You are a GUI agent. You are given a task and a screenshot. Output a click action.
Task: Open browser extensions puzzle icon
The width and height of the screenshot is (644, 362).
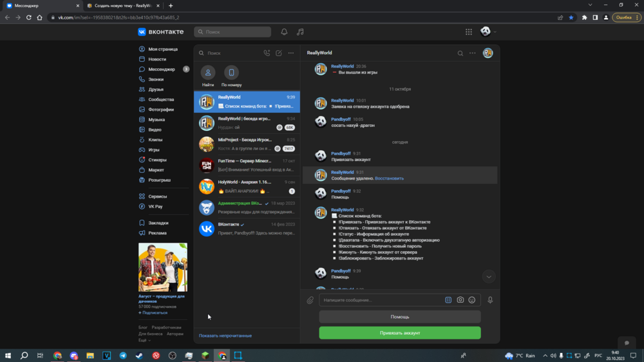click(x=585, y=17)
